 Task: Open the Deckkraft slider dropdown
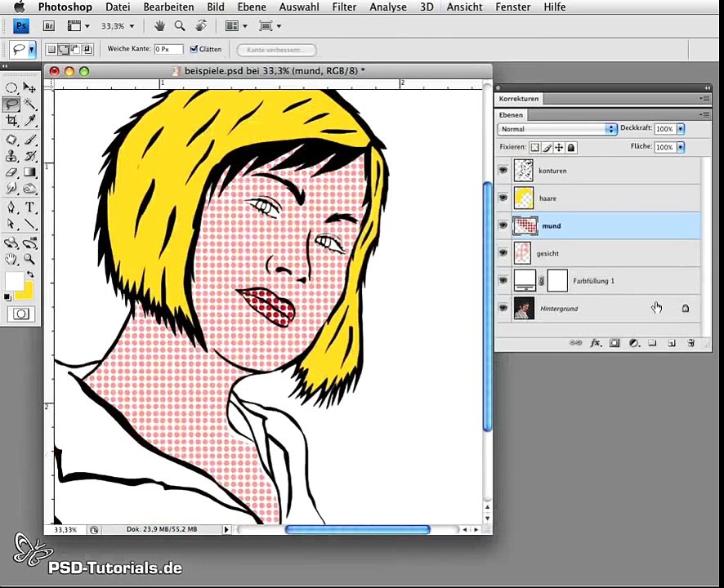[x=681, y=129]
